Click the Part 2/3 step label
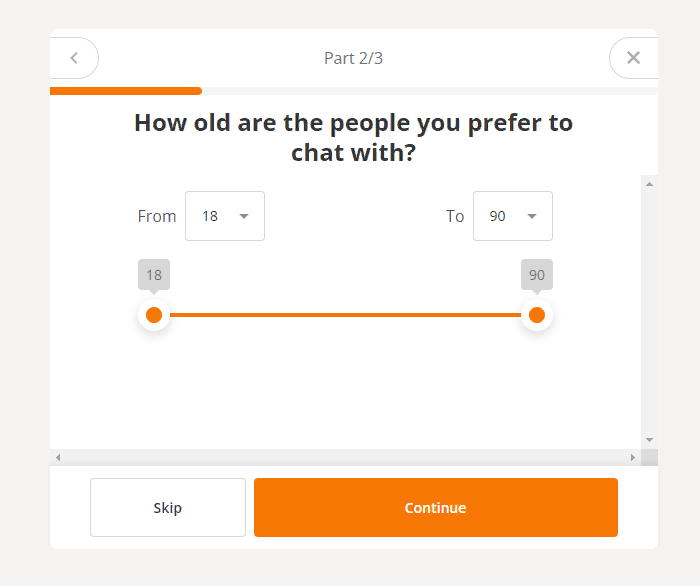Screen dimensions: 700x586 point(353,58)
